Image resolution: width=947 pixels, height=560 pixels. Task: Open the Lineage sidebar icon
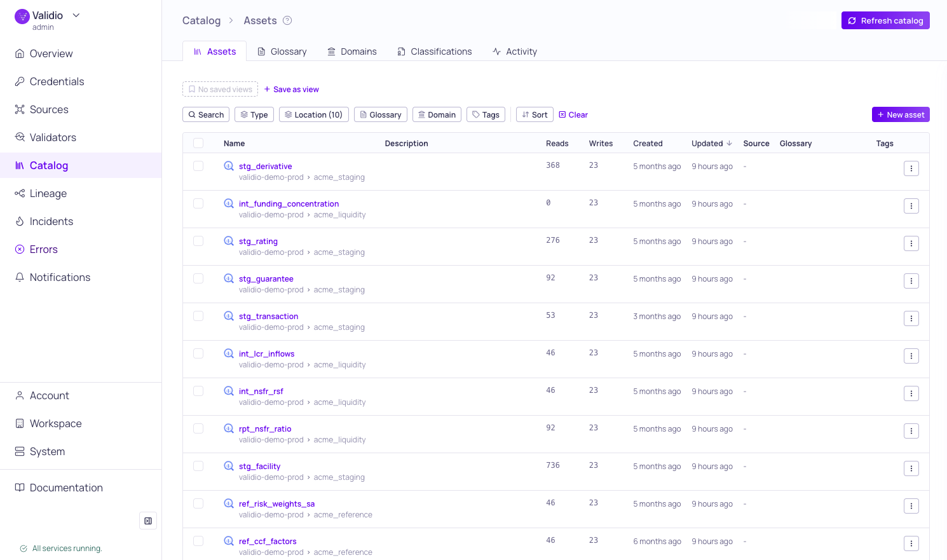pos(20,193)
